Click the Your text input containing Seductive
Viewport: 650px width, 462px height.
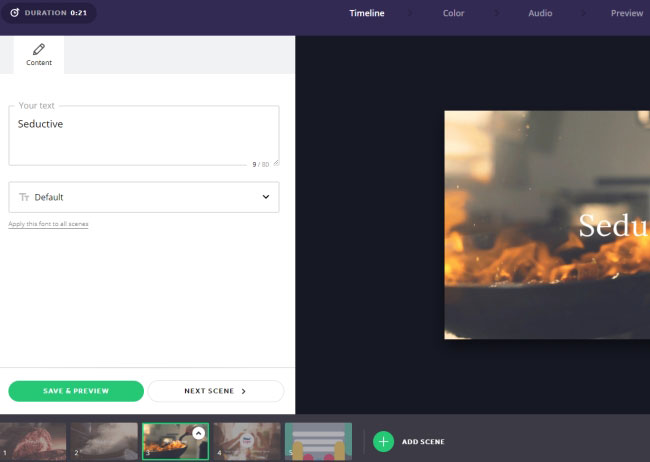click(x=144, y=135)
